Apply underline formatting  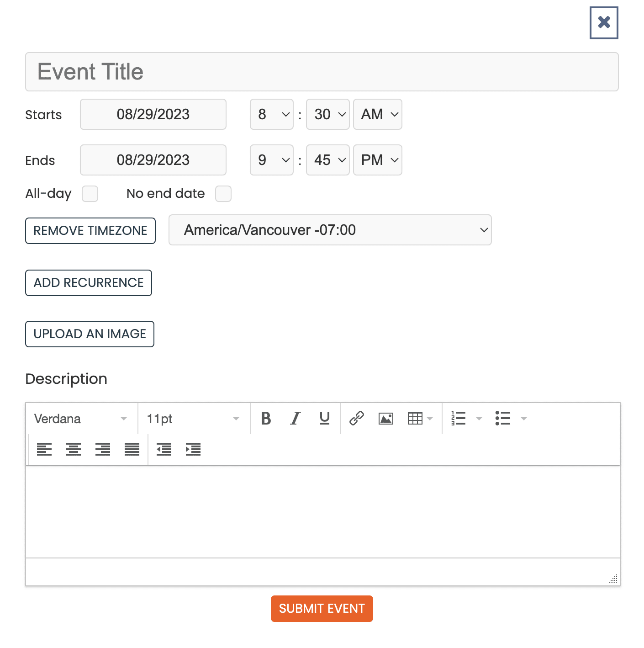pos(324,418)
